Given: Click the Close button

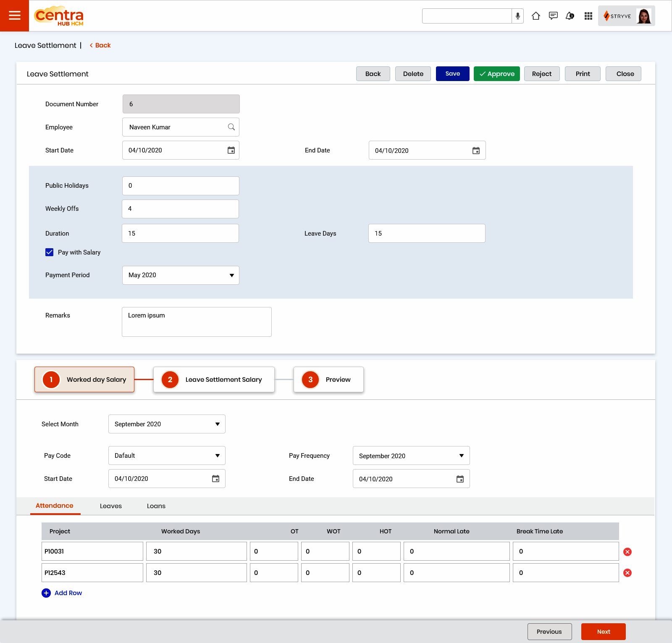Looking at the screenshot, I should coord(623,74).
